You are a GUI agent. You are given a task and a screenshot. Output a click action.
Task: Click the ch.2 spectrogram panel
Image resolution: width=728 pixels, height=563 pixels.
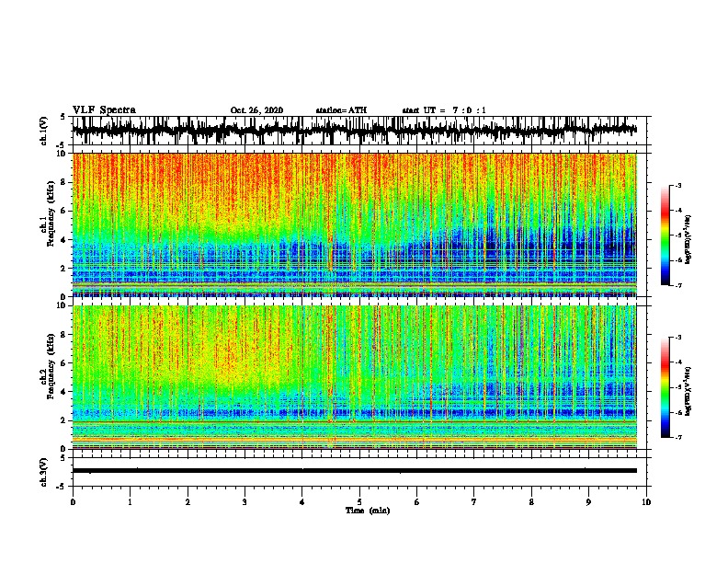354,377
